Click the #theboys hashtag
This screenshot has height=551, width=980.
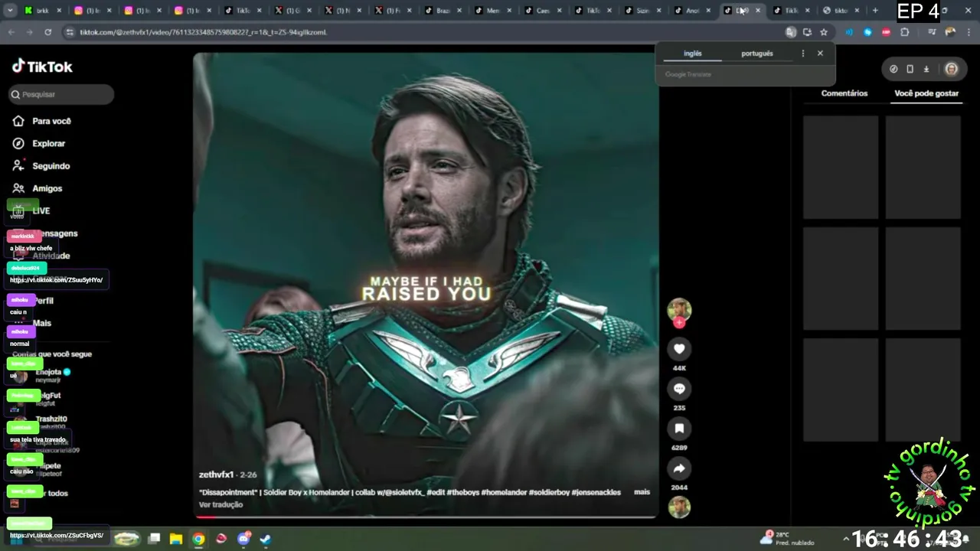[x=462, y=492]
